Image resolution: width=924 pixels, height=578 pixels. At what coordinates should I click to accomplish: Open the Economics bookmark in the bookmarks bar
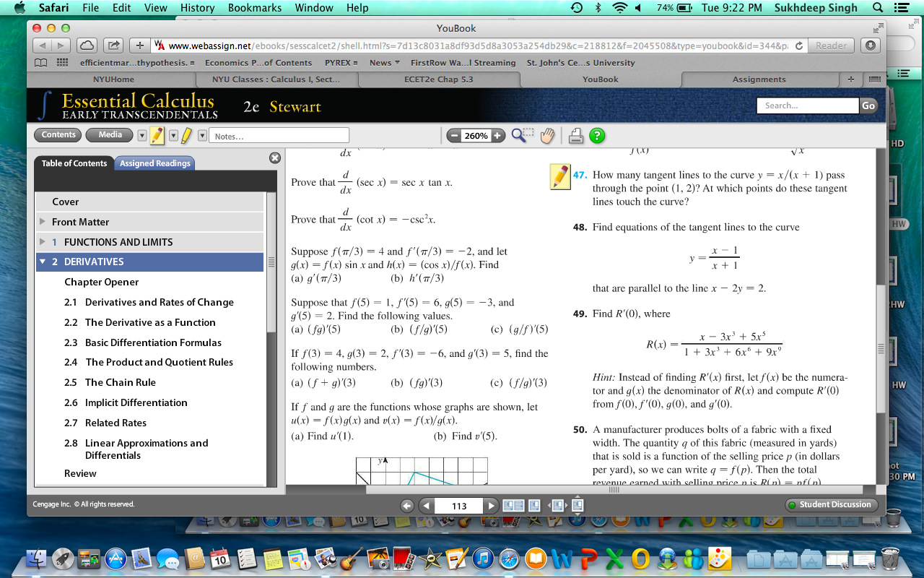coord(258,63)
